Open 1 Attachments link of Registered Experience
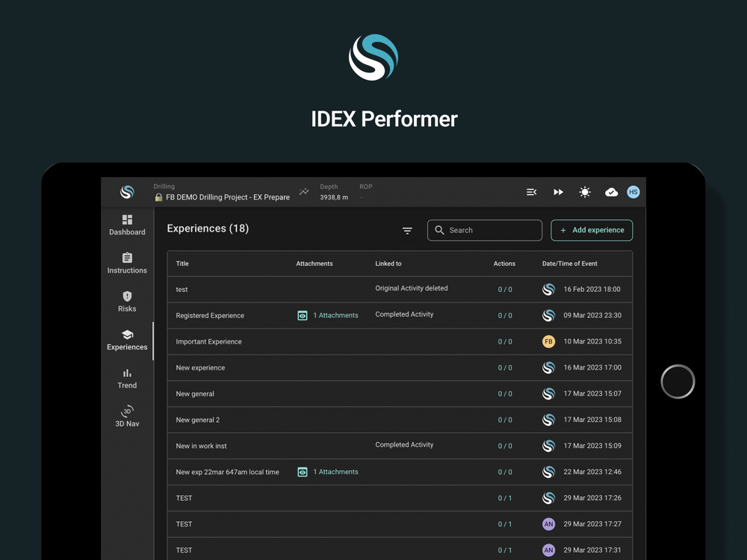Image resolution: width=747 pixels, height=560 pixels. 336,315
